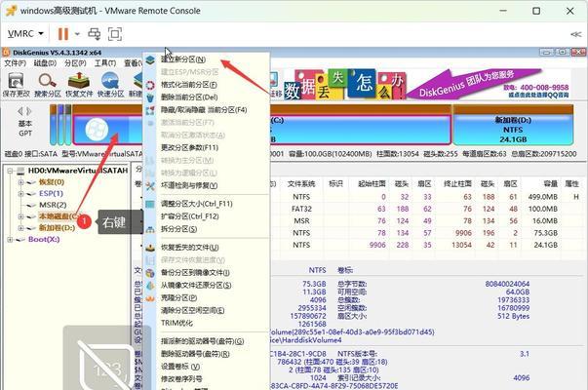Viewport: 588px width, 390px height.
Task: Click the icon beside 隐藏/取消隐藏 当前分区
Action: tap(150, 110)
